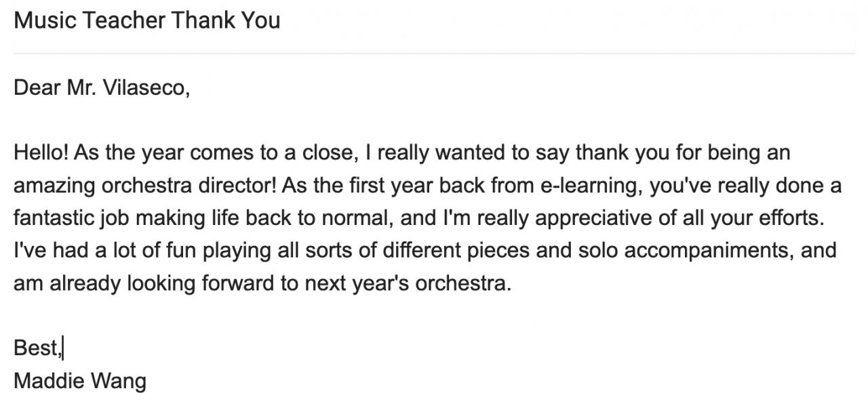Click the greeting 'Dear Mr. Vilaseco,'
The width and height of the screenshot is (868, 414).
point(101,87)
